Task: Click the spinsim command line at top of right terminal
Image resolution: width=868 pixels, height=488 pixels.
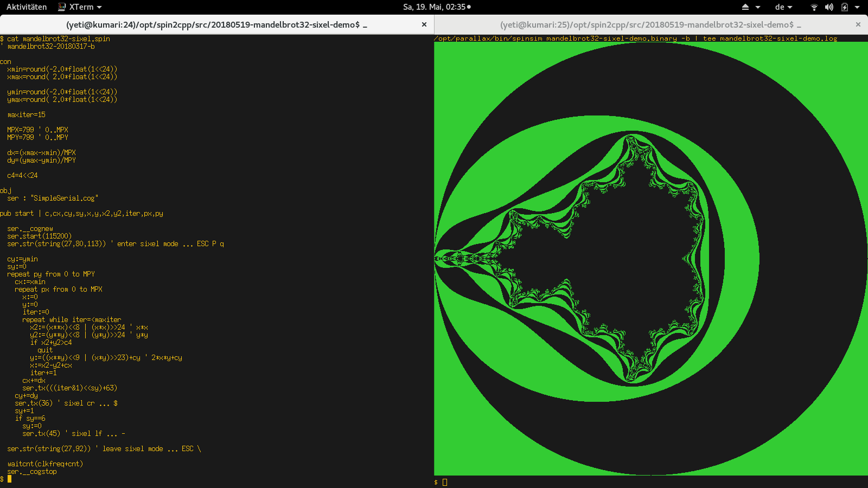Action: [x=636, y=38]
